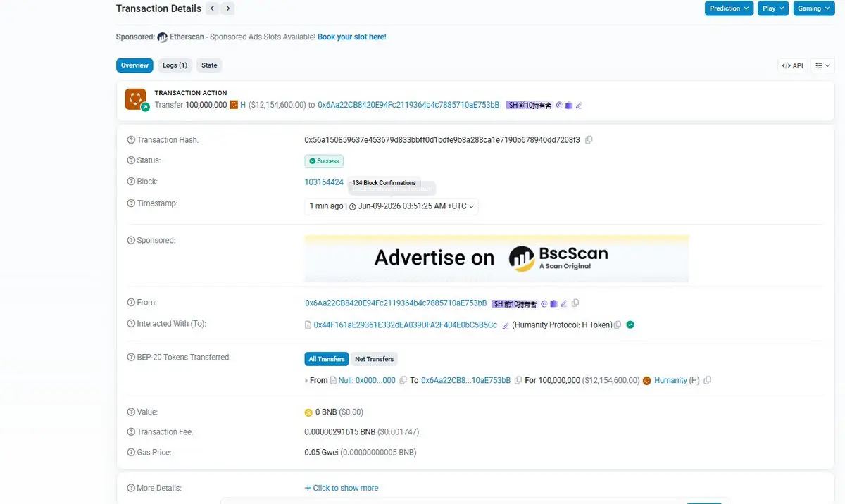Click the pencil icon in the From row
Image resolution: width=845 pixels, height=504 pixels.
pyautogui.click(x=564, y=303)
